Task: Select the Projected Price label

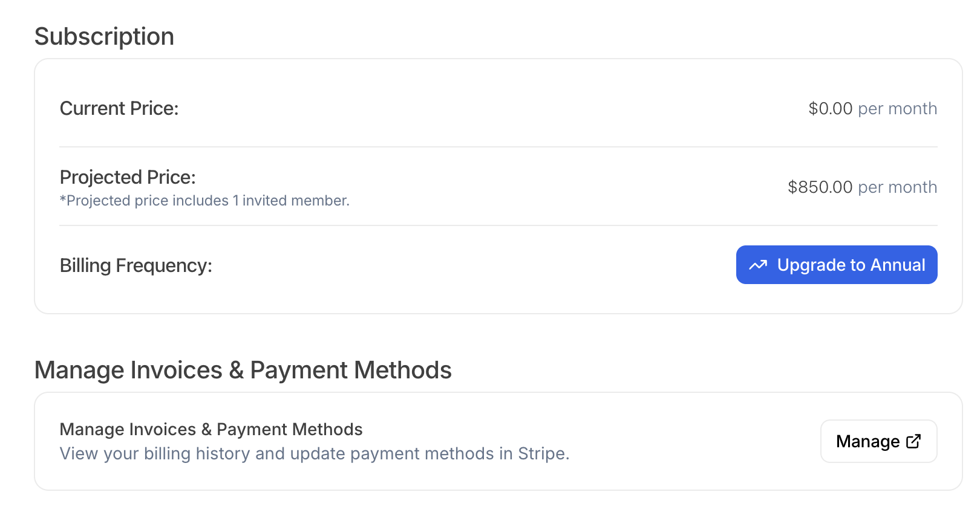Action: (x=127, y=177)
